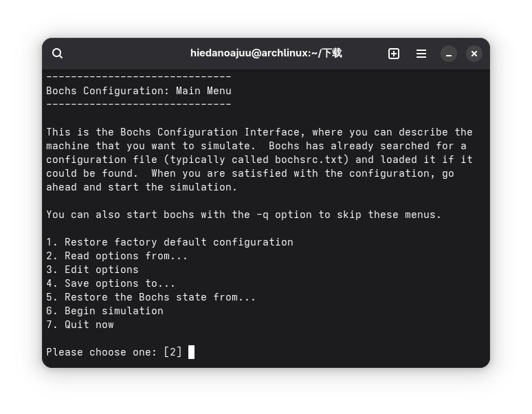Click the 'Please choose one: [2]' prompt

coord(114,352)
